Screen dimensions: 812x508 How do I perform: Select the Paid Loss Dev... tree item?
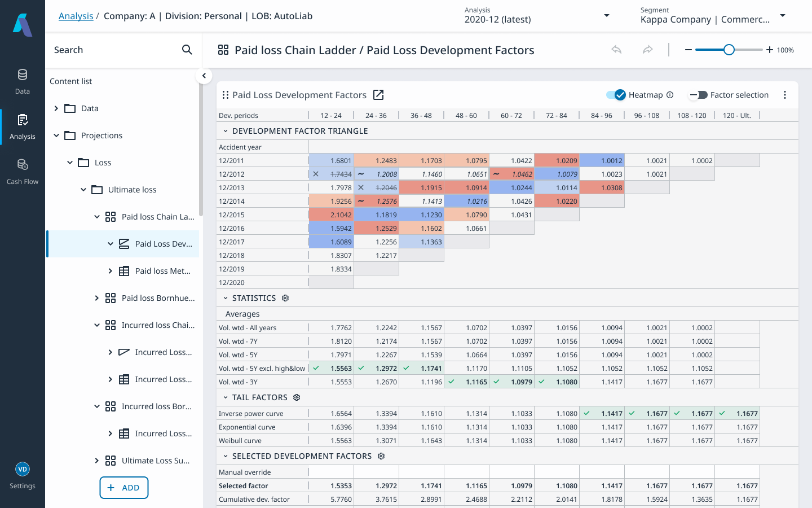pyautogui.click(x=123, y=244)
